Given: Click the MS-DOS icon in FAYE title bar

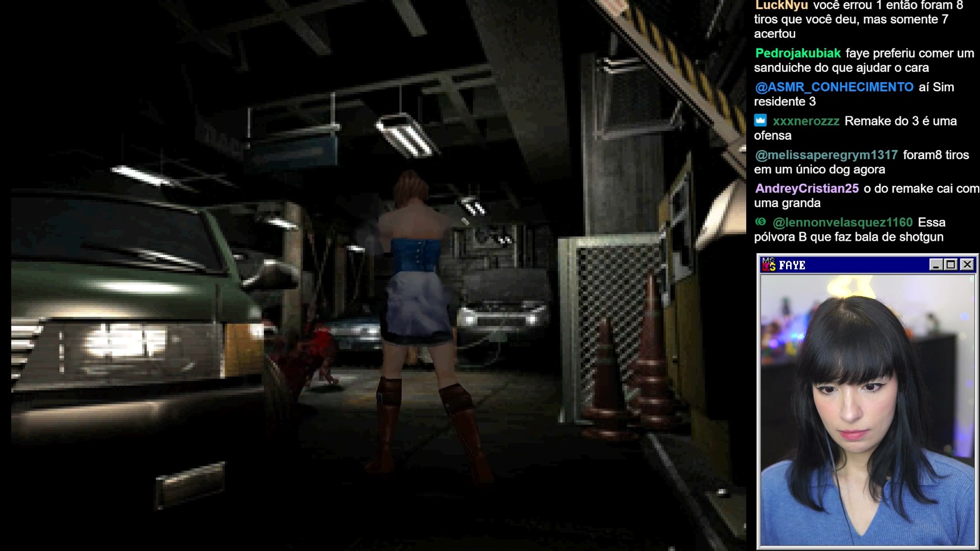Looking at the screenshot, I should click(769, 264).
